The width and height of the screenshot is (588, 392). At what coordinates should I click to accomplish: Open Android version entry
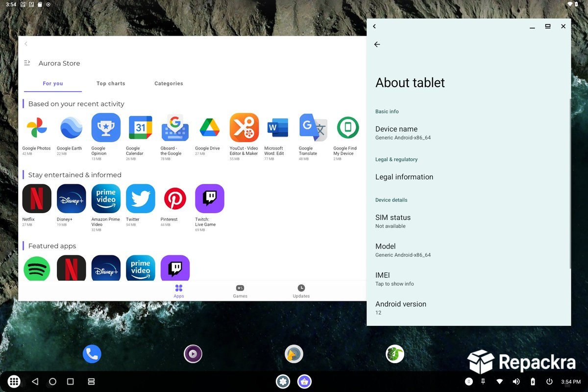(x=468, y=308)
